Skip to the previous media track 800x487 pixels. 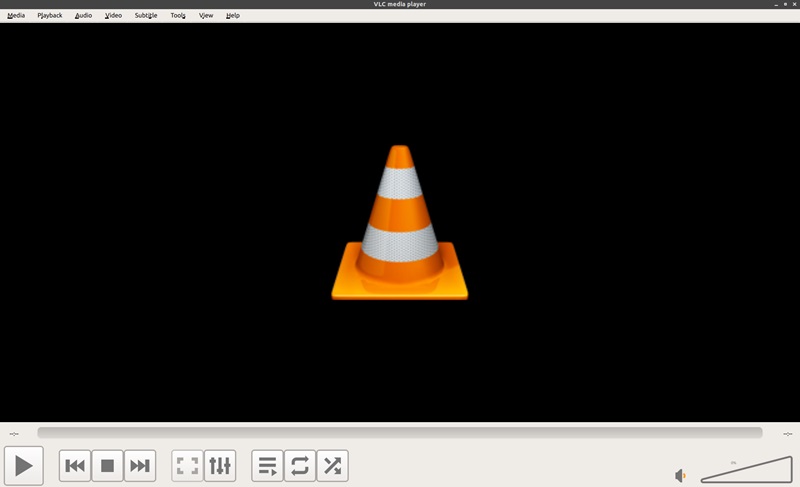[75, 466]
